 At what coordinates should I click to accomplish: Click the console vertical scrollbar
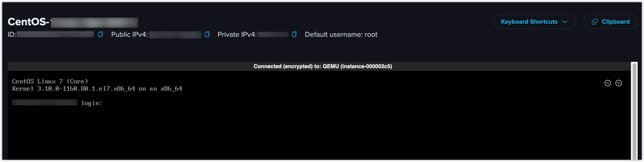[x=634, y=111]
